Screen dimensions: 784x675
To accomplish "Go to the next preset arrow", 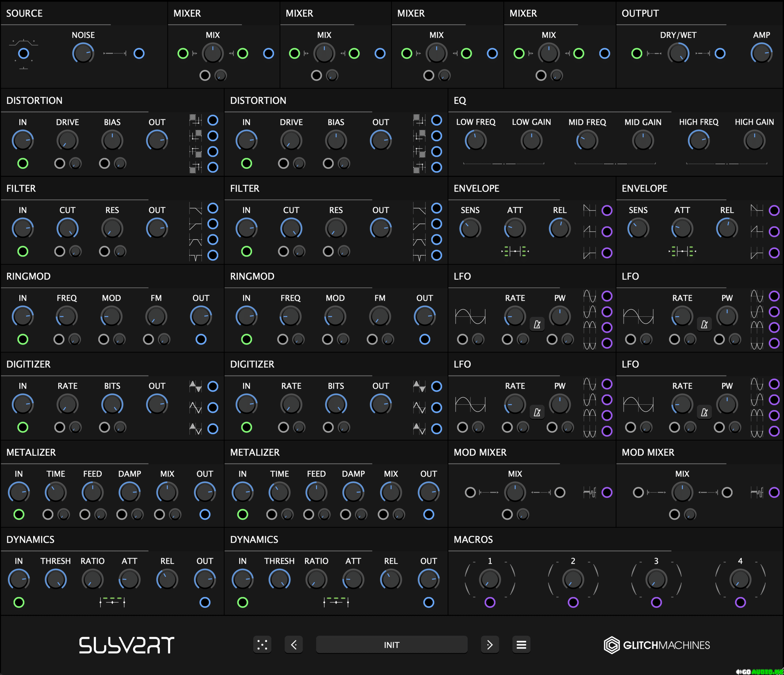I will click(x=490, y=644).
